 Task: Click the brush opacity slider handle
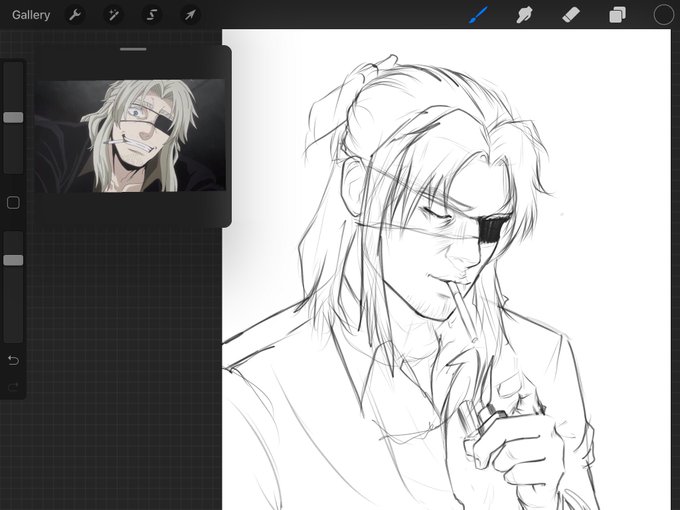[13, 260]
